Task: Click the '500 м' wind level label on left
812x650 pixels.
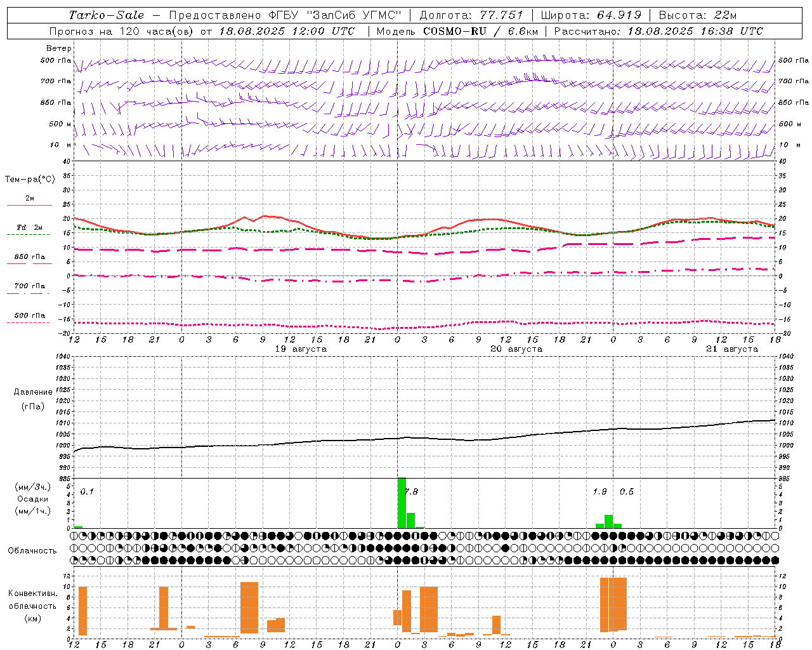Action: [x=60, y=124]
